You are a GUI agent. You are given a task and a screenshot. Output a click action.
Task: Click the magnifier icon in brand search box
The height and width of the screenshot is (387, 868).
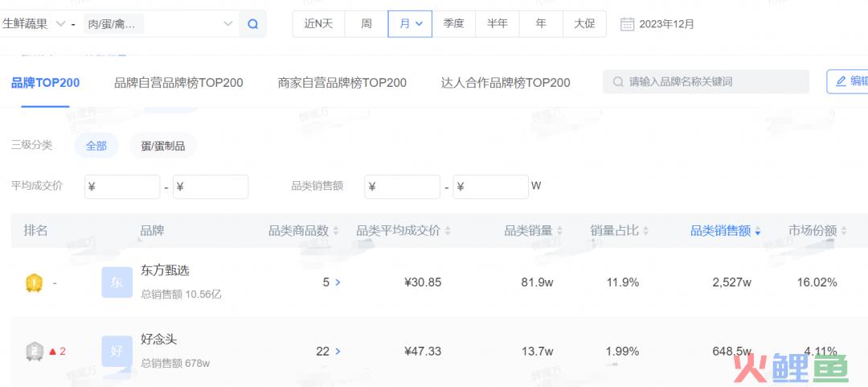(x=618, y=81)
